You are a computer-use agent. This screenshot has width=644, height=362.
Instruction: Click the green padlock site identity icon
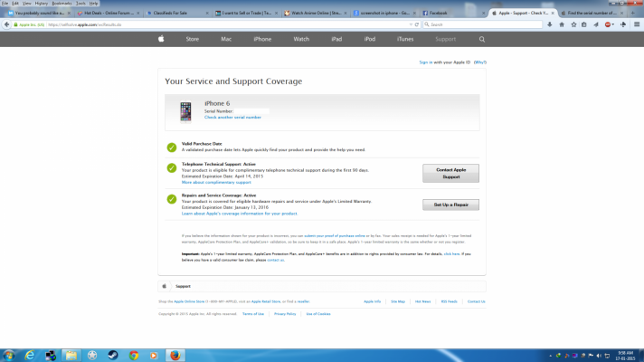click(15, 24)
